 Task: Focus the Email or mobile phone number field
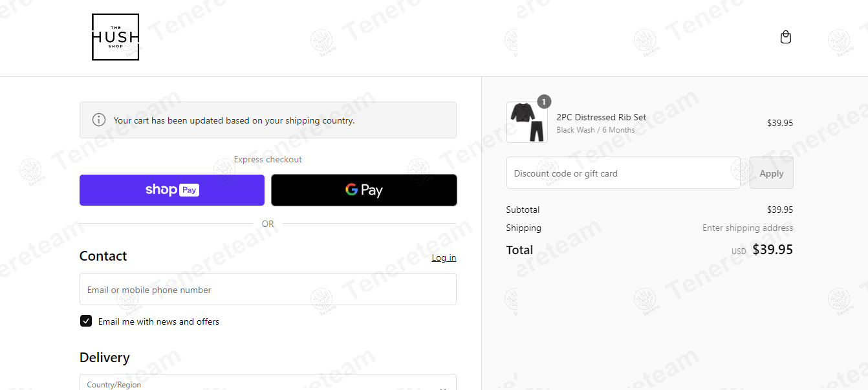(x=268, y=289)
